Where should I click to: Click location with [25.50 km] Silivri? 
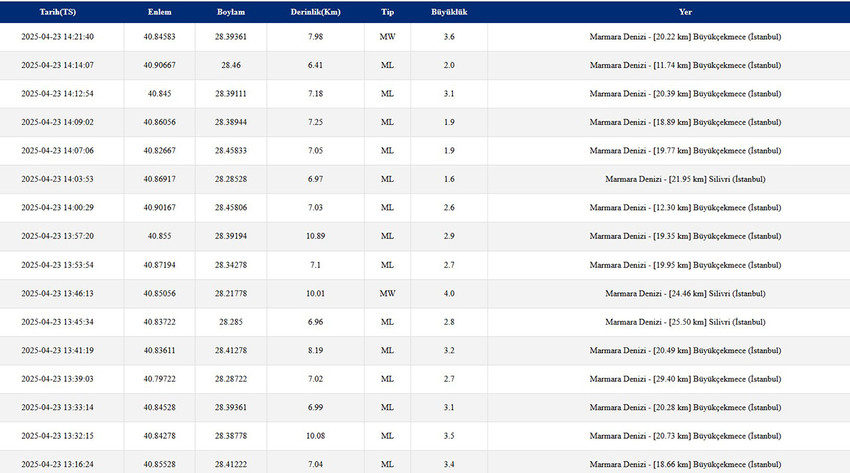[x=685, y=322]
